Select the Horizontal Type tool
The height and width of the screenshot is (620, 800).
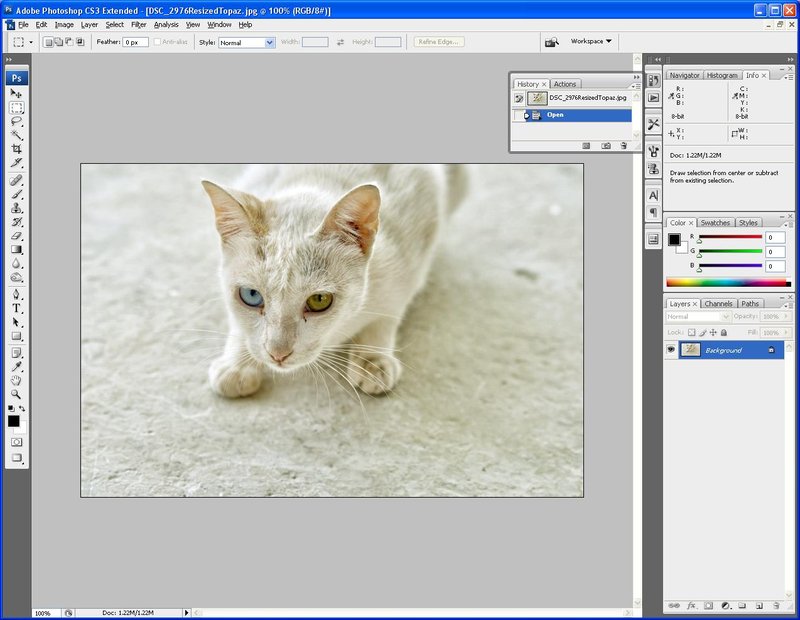tap(16, 308)
